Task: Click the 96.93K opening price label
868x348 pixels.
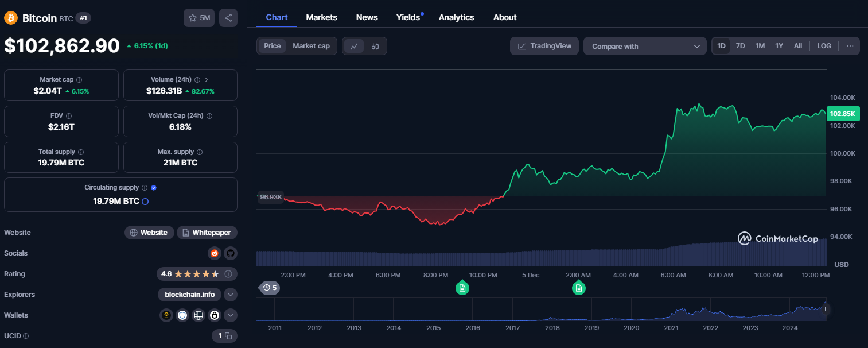Action: click(x=271, y=197)
